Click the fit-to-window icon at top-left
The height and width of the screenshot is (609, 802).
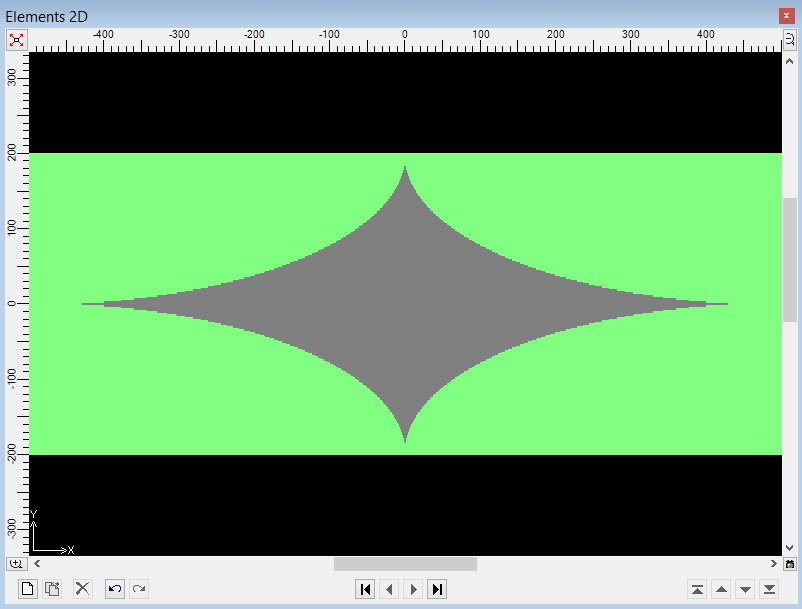(17, 40)
